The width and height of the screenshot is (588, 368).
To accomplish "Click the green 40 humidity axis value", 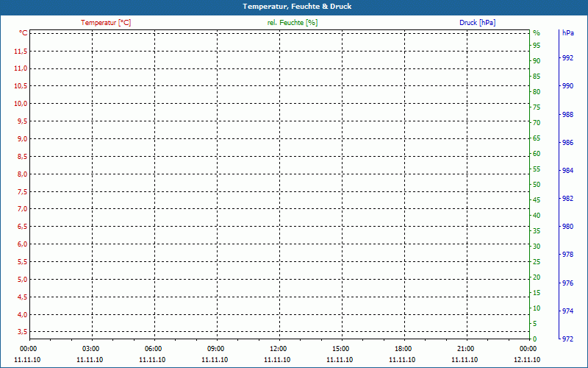I will 537,216.
